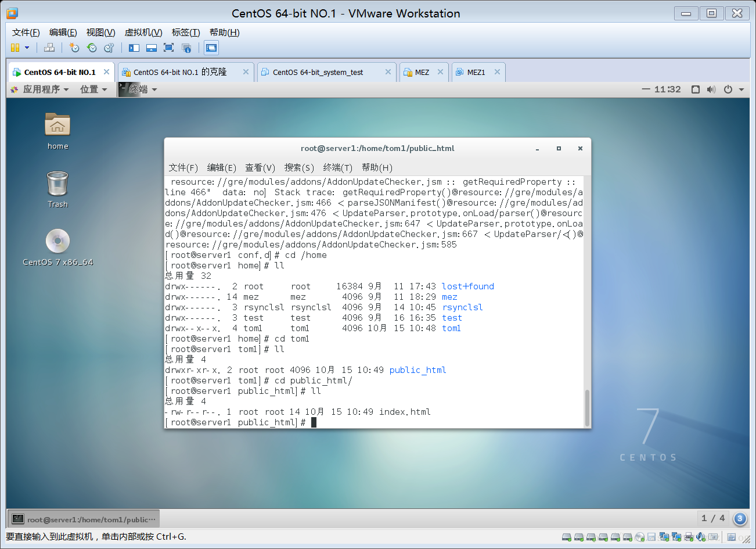Click the lost+found directory name in terminal
This screenshot has width=756, height=549.
pyautogui.click(x=468, y=286)
